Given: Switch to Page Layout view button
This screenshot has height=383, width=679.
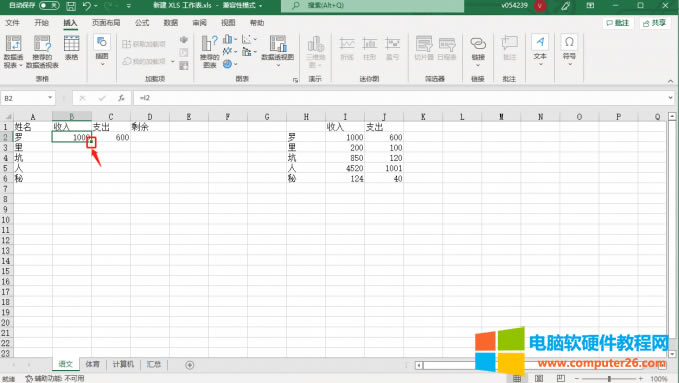Looking at the screenshot, I should click(x=539, y=378).
